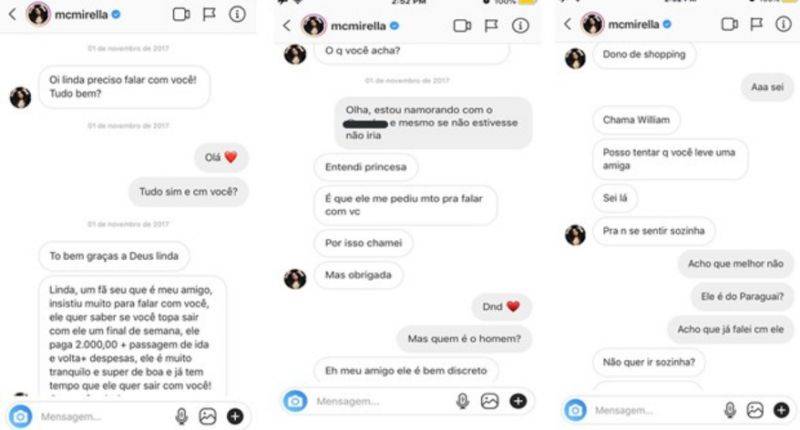Tap the flag icon in left chat header
Image resolution: width=800 pixels, height=430 pixels.
pos(209,14)
